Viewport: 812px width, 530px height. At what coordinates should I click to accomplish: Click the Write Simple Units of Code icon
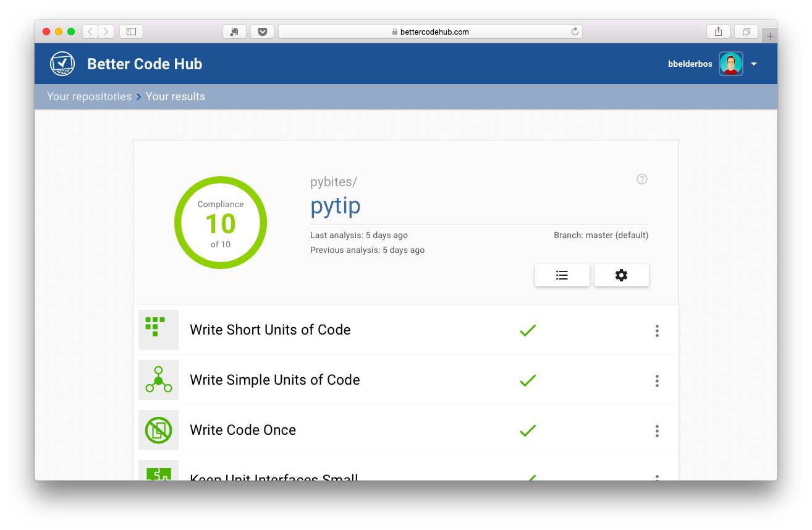[x=158, y=380]
